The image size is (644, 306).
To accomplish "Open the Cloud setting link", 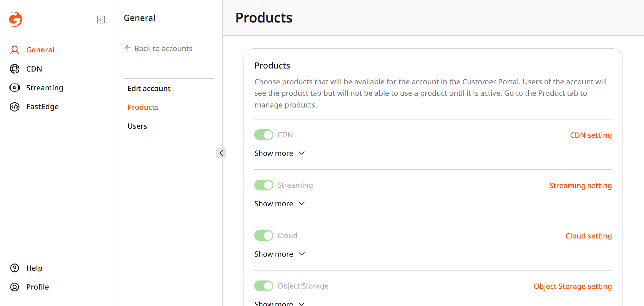I will pos(589,236).
